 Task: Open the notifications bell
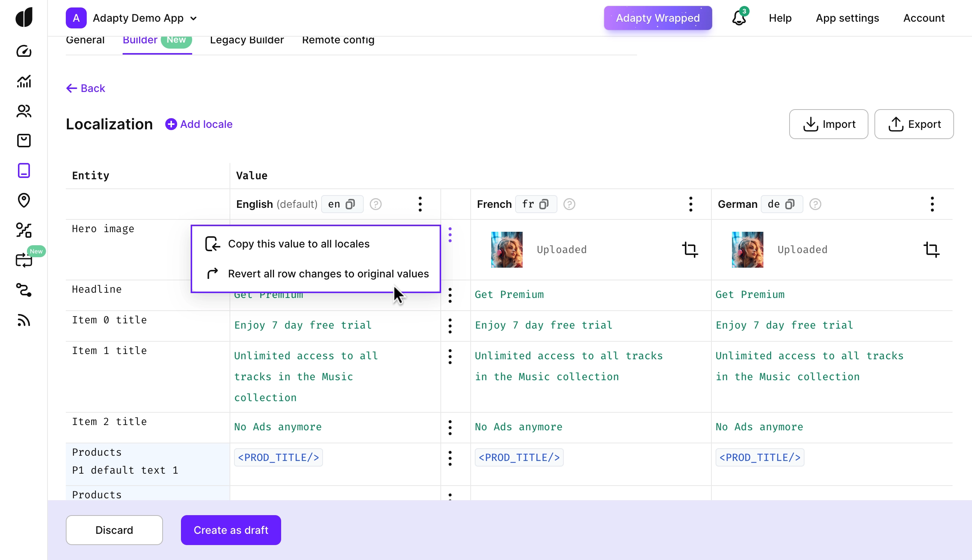pos(738,18)
